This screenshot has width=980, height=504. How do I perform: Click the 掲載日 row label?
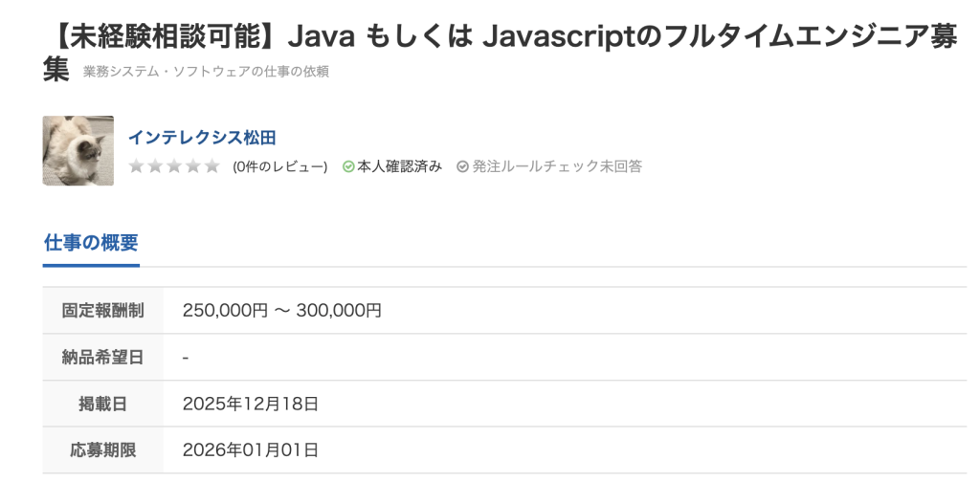pyautogui.click(x=102, y=404)
